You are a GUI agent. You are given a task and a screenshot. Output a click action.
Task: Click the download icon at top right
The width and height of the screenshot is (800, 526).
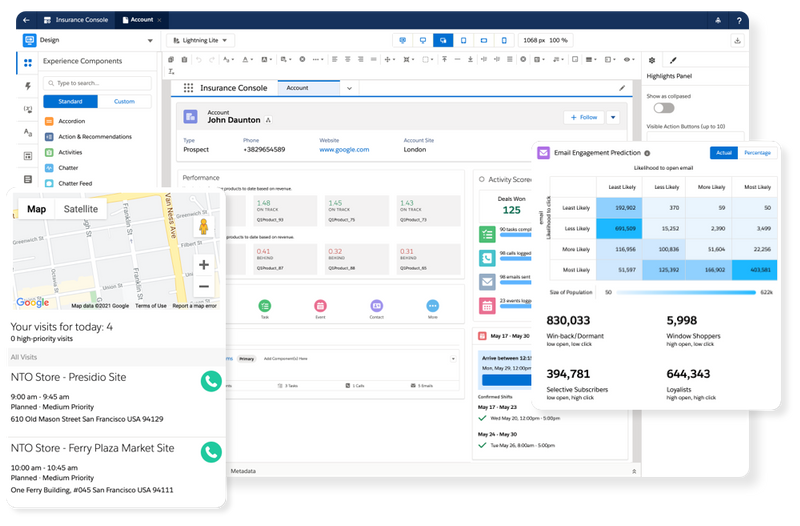coord(737,40)
